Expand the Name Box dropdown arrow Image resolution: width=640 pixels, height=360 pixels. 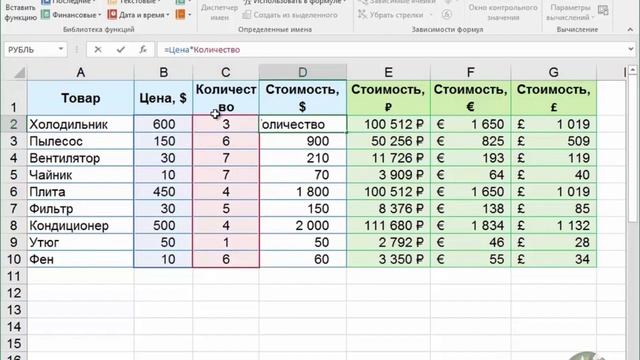(x=61, y=50)
